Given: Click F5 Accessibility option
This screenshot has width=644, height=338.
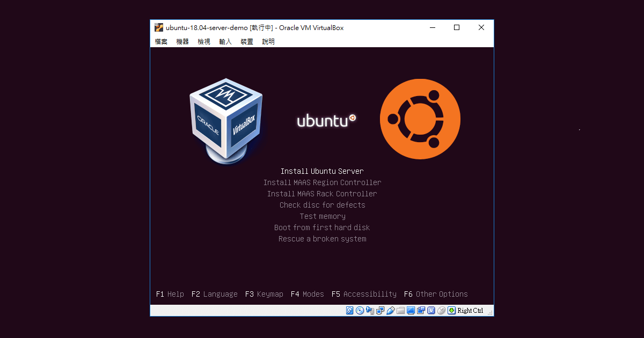Looking at the screenshot, I should (364, 294).
